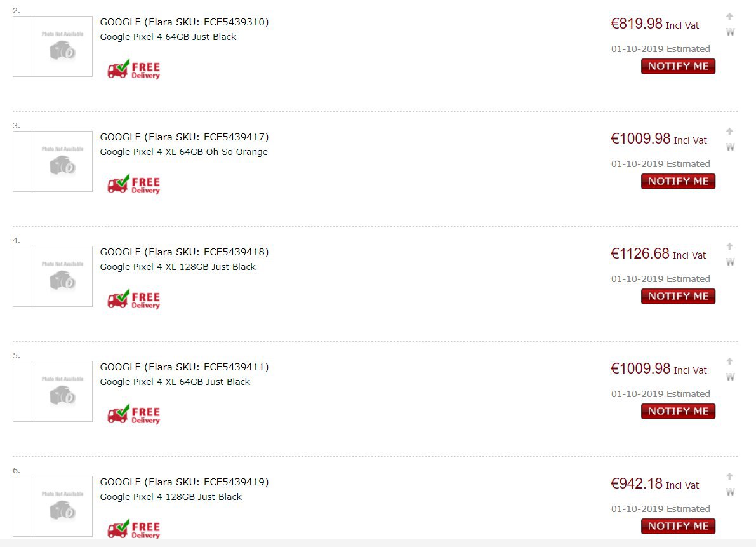Click the up arrow icon for item 4
The width and height of the screenshot is (756, 547).
pyautogui.click(x=730, y=246)
